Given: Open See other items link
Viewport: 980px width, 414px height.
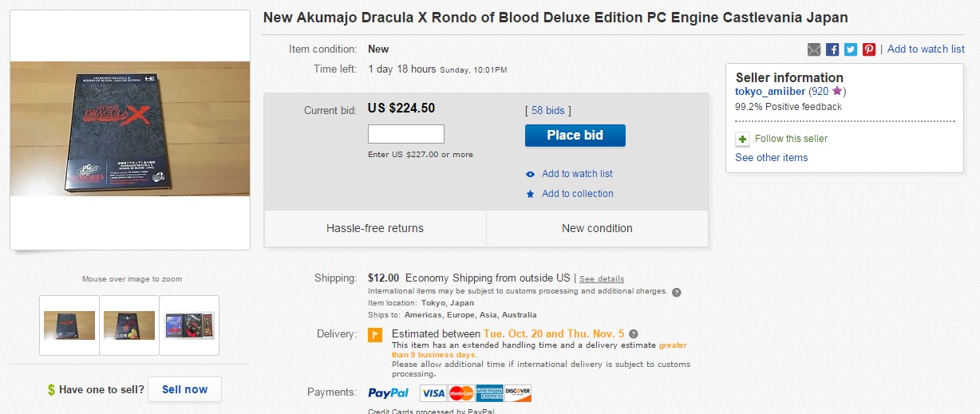Looking at the screenshot, I should (772, 157).
